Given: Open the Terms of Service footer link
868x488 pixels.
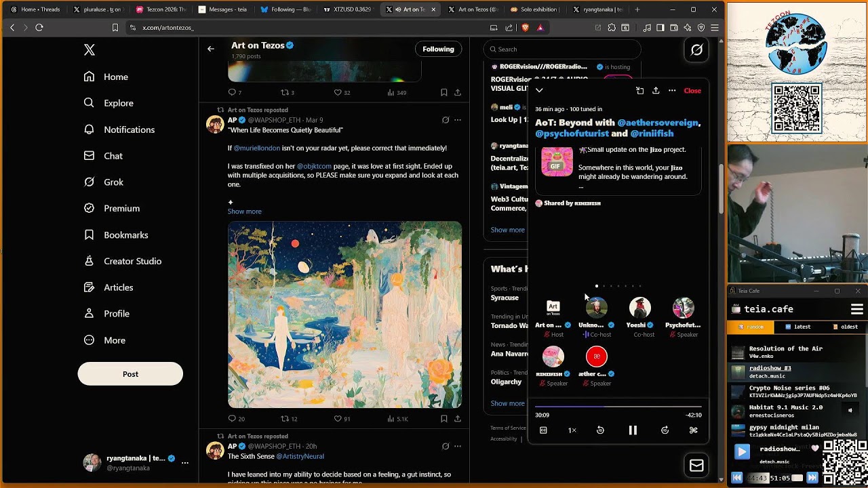Looking at the screenshot, I should tap(508, 428).
